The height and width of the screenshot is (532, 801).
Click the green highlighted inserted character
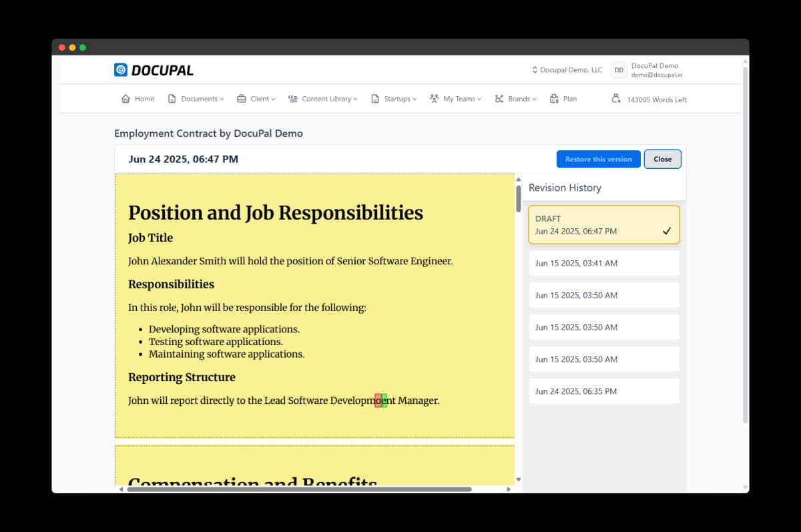384,401
